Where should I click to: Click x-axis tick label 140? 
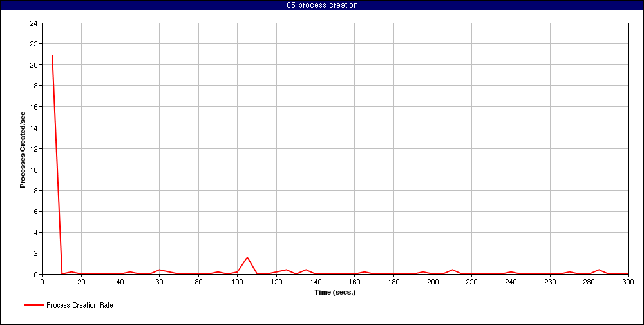click(316, 282)
